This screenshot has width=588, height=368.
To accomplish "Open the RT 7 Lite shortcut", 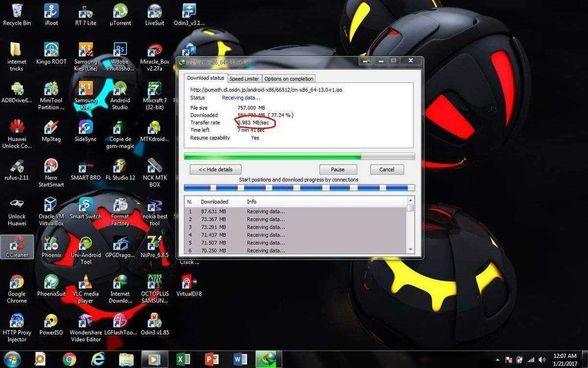I will (x=86, y=14).
